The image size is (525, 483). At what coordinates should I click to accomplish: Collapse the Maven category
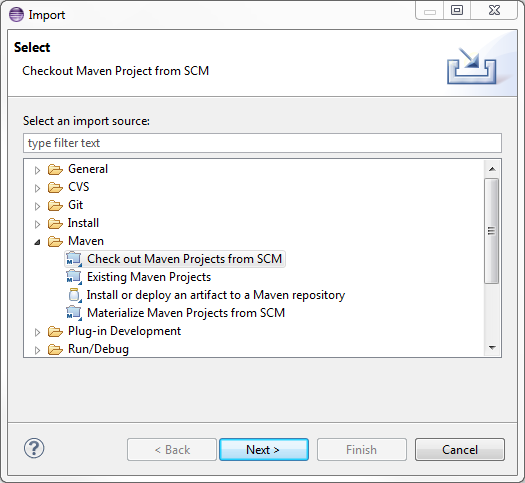pyautogui.click(x=37, y=242)
